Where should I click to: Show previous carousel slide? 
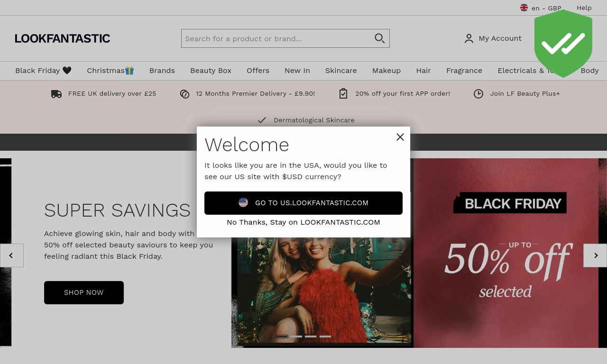point(12,255)
